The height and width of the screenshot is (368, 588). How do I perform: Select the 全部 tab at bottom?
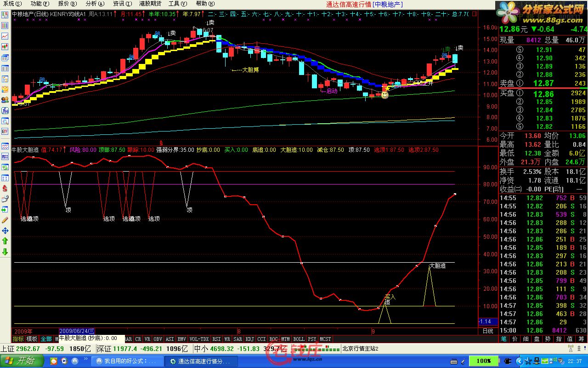(x=46, y=339)
